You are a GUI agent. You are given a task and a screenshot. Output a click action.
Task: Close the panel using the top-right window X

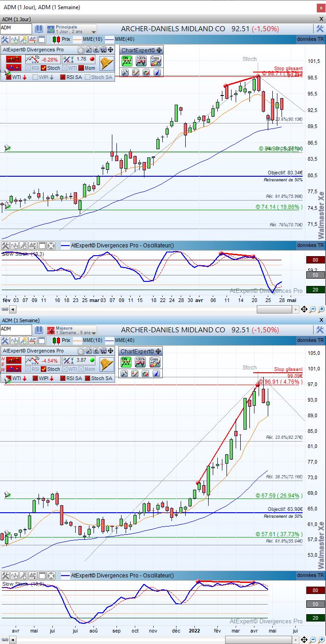320,7
